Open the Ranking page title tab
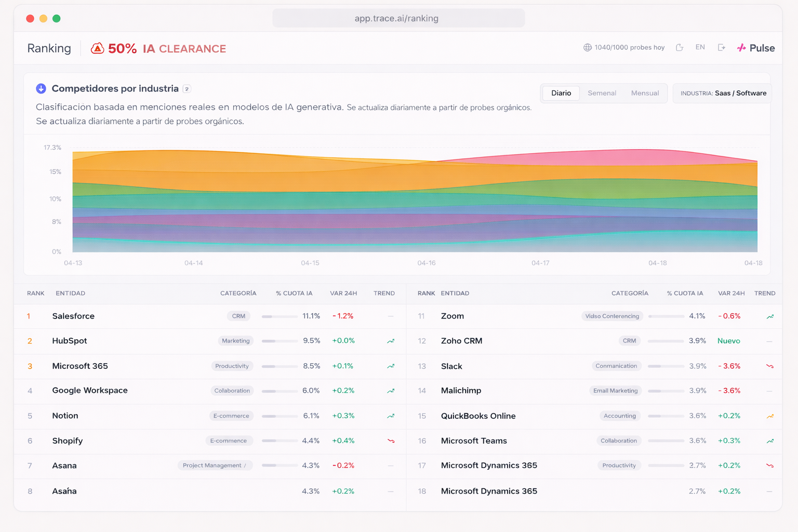 (49, 48)
